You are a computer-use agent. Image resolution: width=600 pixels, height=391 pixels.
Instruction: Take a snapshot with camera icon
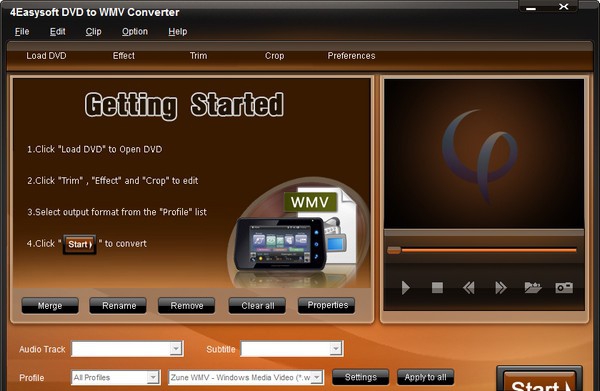(564, 287)
